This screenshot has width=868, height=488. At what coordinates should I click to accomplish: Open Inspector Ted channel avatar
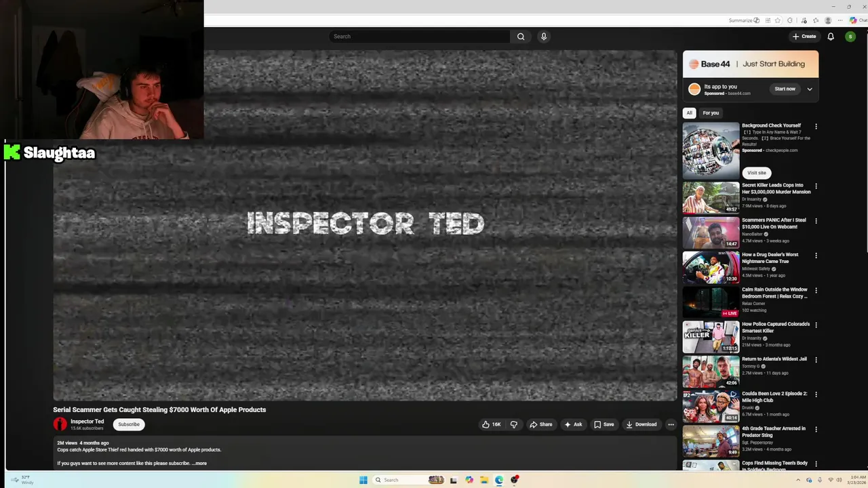(60, 424)
